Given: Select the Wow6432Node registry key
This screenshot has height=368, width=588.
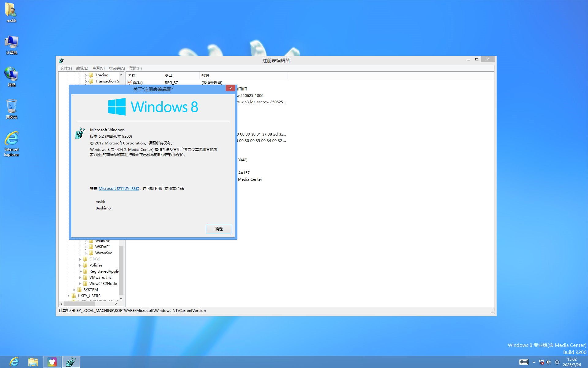Looking at the screenshot, I should (103, 284).
